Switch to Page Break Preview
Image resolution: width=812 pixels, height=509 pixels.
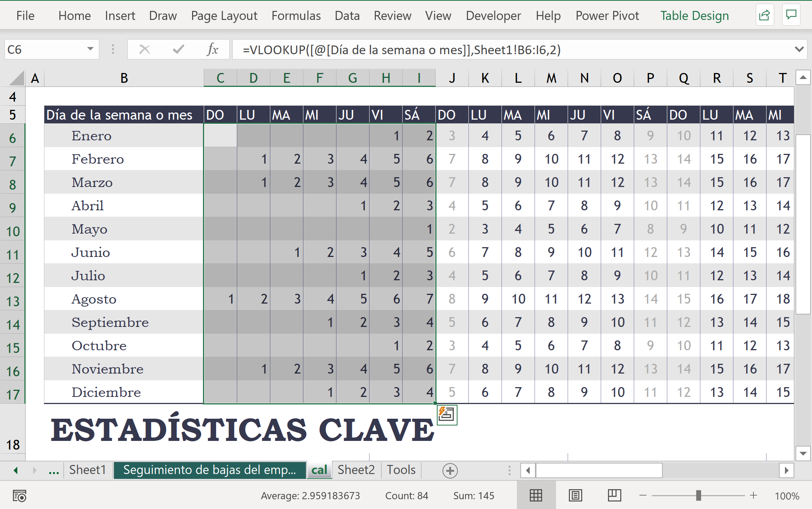click(x=614, y=495)
